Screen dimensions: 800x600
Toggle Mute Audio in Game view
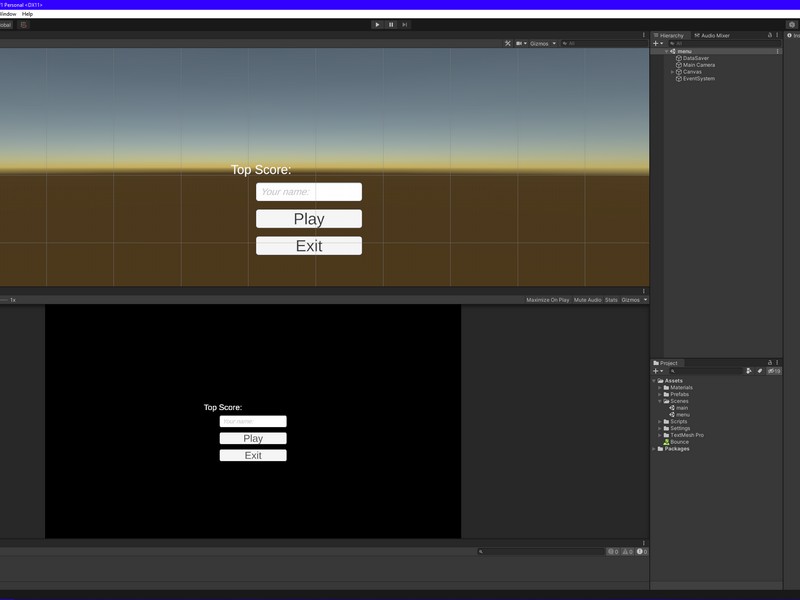[587, 300]
